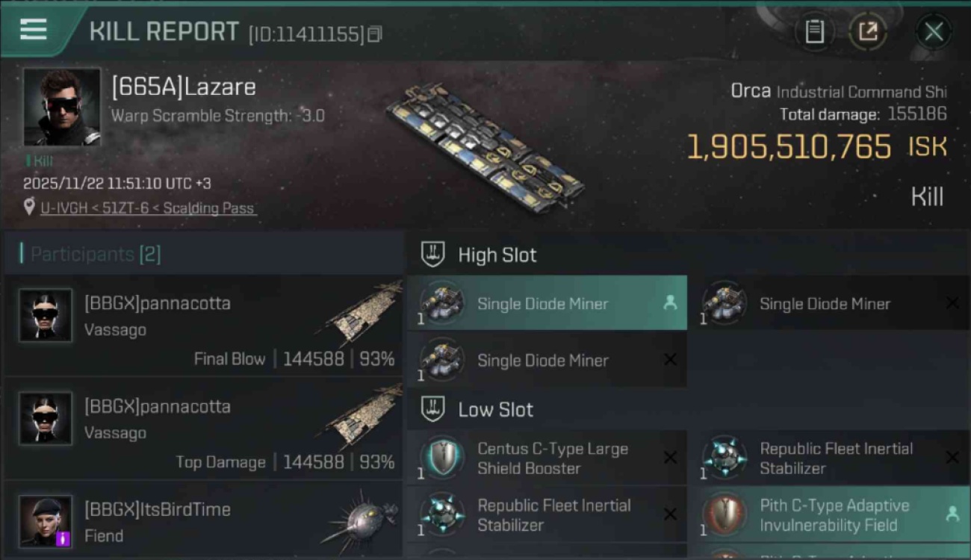The height and width of the screenshot is (560, 971).
Task: Click the 1,905,510,765 ISK value
Action: point(788,147)
